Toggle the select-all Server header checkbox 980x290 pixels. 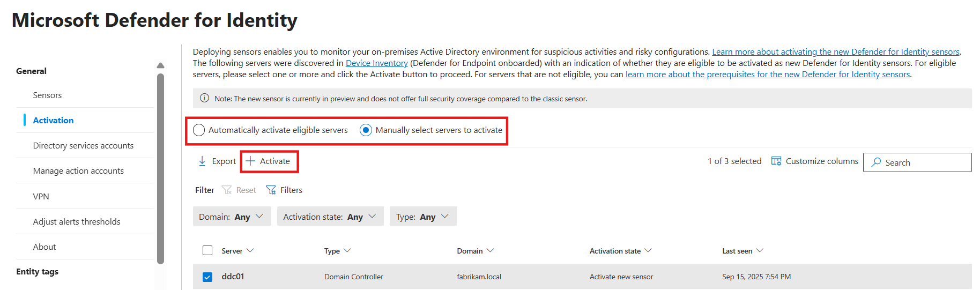point(207,250)
